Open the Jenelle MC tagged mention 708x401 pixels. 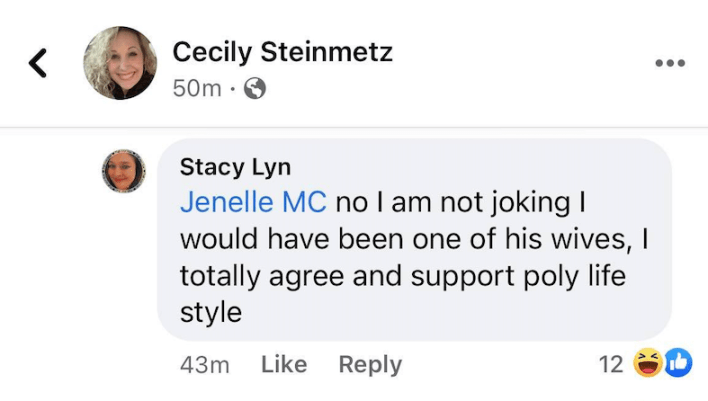tap(253, 201)
